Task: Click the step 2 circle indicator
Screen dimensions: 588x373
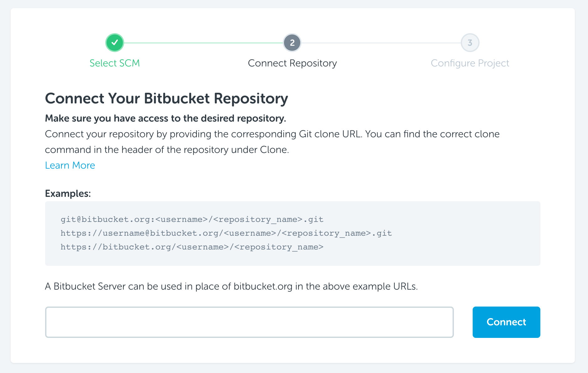Action: click(292, 43)
